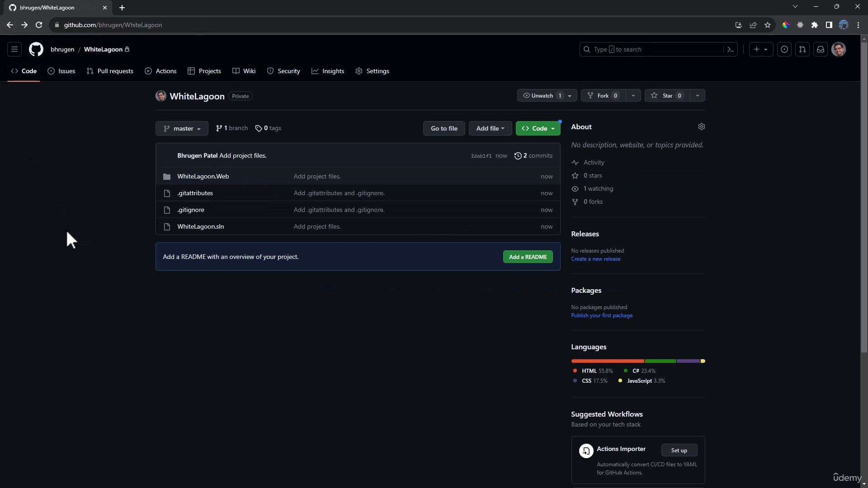Open Chrome three-dot menu
This screenshot has height=488, width=868.
coord(858,25)
